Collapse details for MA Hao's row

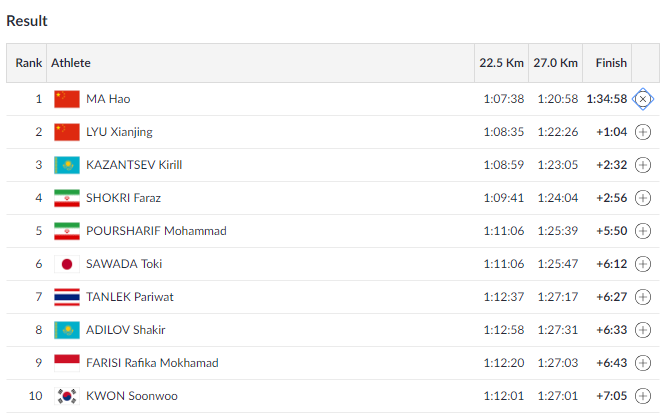point(643,99)
